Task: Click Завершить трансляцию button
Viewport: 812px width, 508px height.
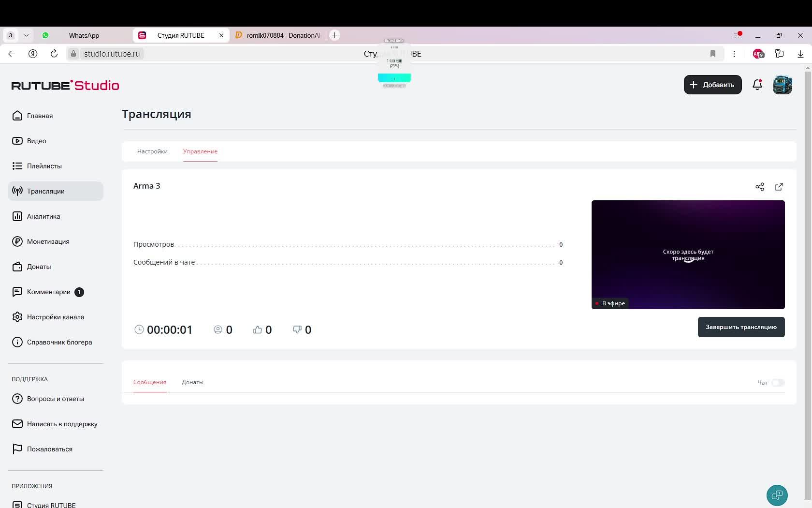Action: 741,327
